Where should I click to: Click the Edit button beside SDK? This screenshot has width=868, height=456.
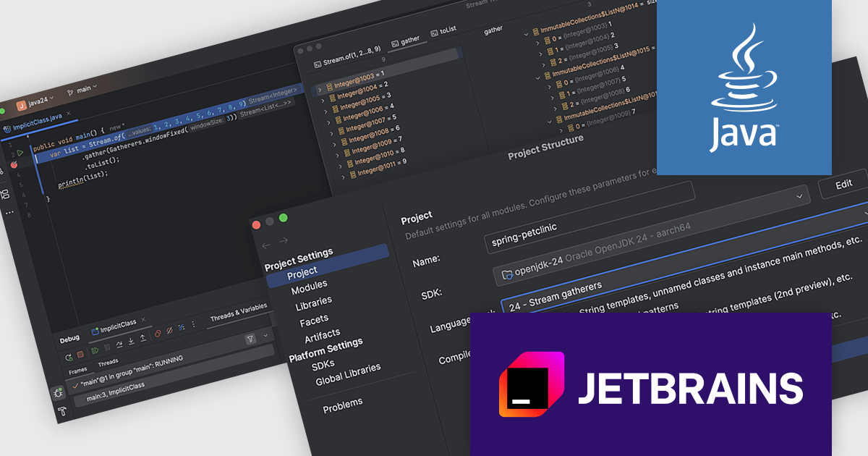[x=843, y=185]
